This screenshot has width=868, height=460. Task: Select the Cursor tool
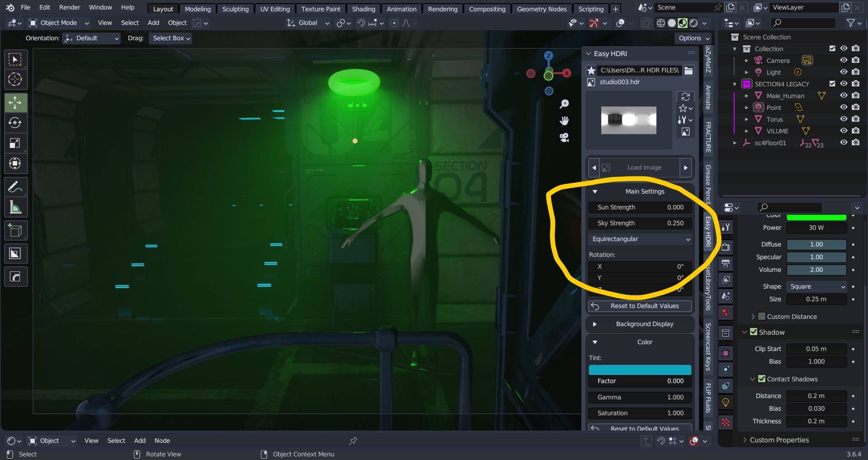15,80
